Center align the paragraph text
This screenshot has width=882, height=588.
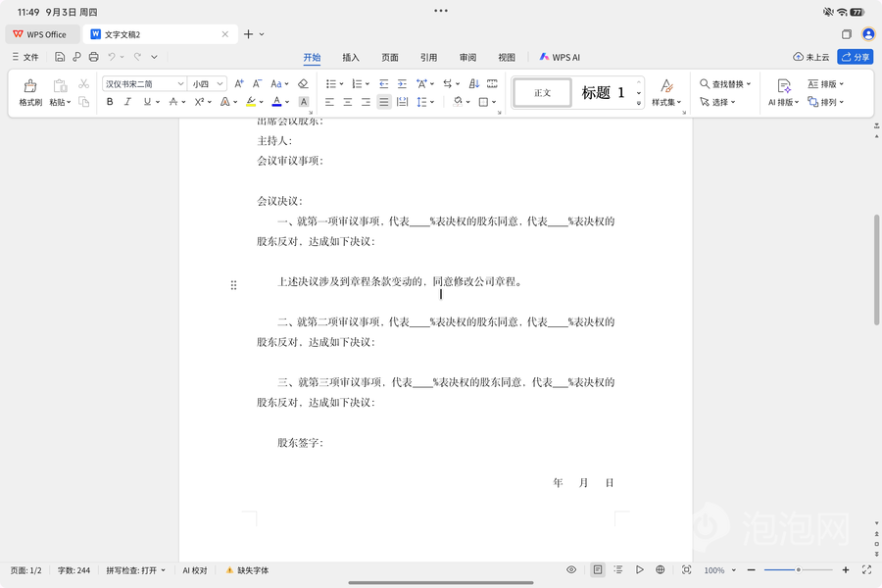(x=348, y=102)
